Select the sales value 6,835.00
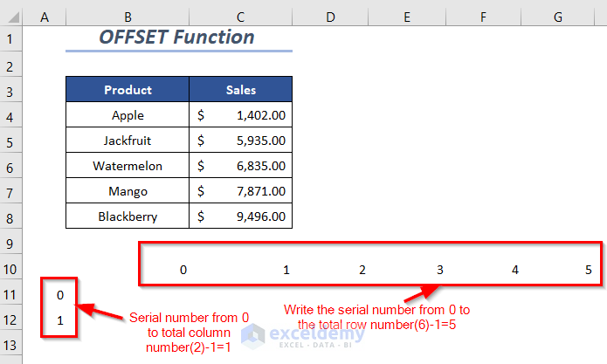This screenshot has height=364, width=607. (240, 165)
